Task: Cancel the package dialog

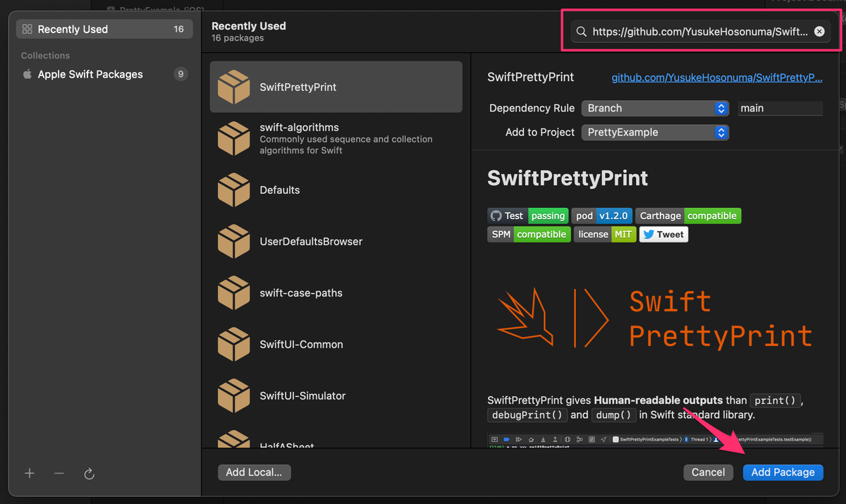Action: pyautogui.click(x=708, y=472)
